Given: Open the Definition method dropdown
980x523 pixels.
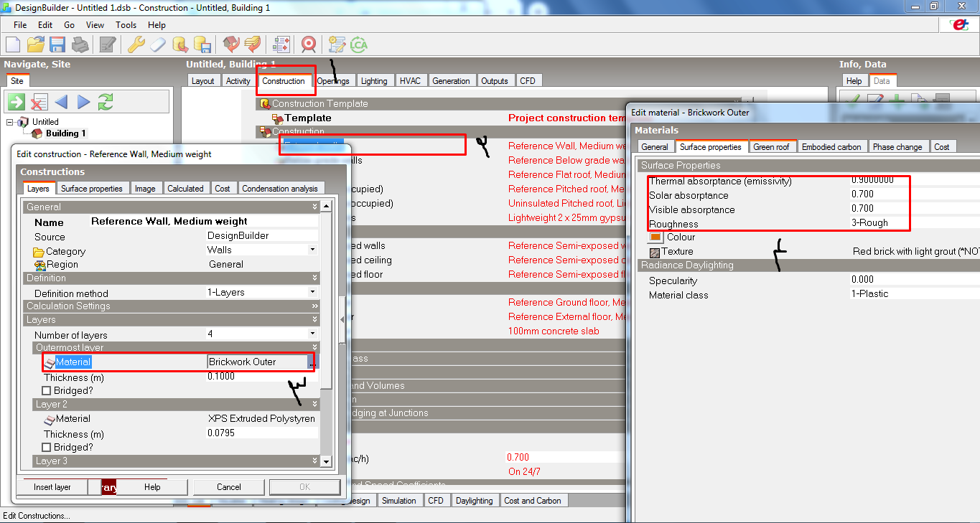Looking at the screenshot, I should tap(312, 292).
